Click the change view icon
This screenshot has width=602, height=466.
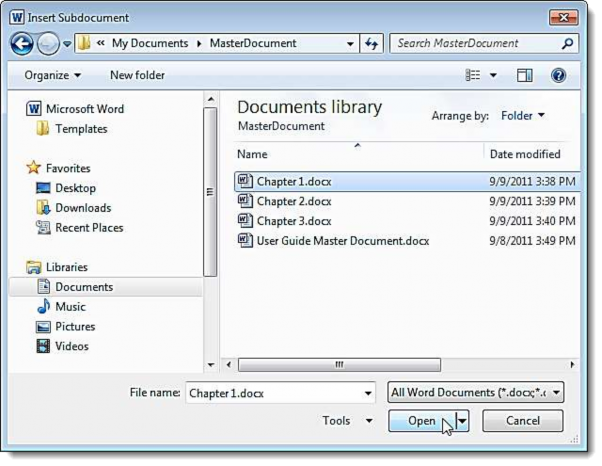pos(473,75)
